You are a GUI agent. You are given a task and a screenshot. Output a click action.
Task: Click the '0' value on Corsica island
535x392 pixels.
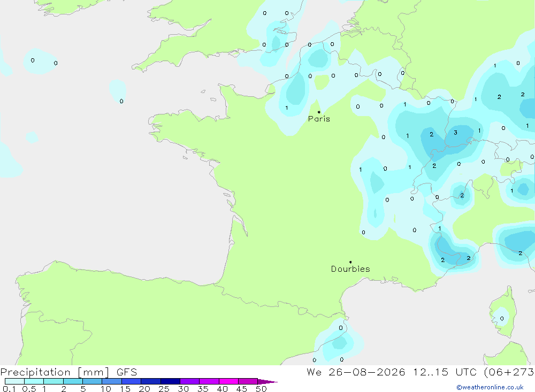502,319
